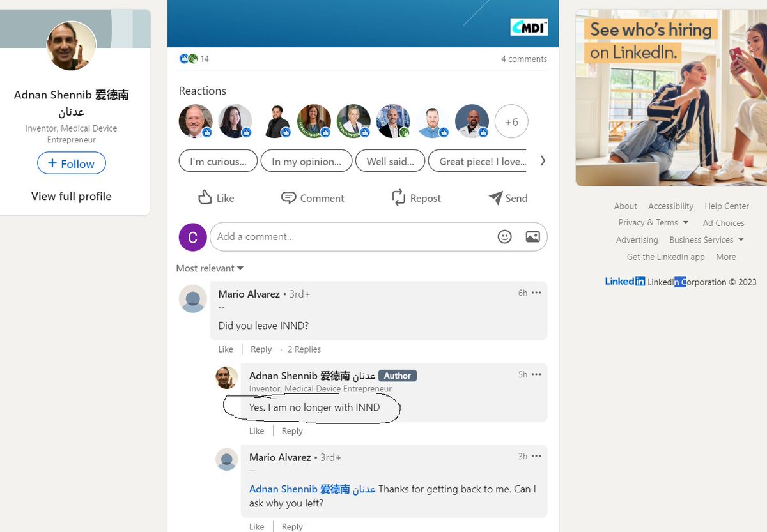Image resolution: width=767 pixels, height=532 pixels.
Task: Open the emoji picker in the comment box
Action: (x=505, y=237)
